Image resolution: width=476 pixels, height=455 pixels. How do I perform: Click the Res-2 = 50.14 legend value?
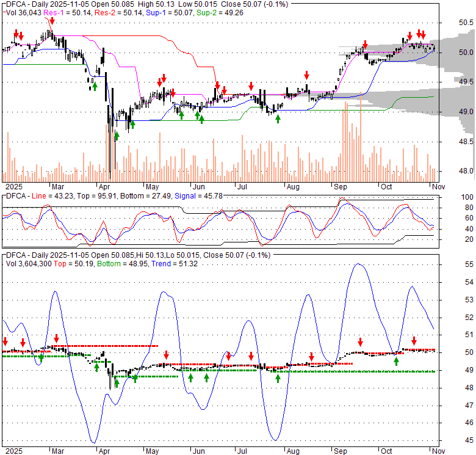tap(118, 13)
